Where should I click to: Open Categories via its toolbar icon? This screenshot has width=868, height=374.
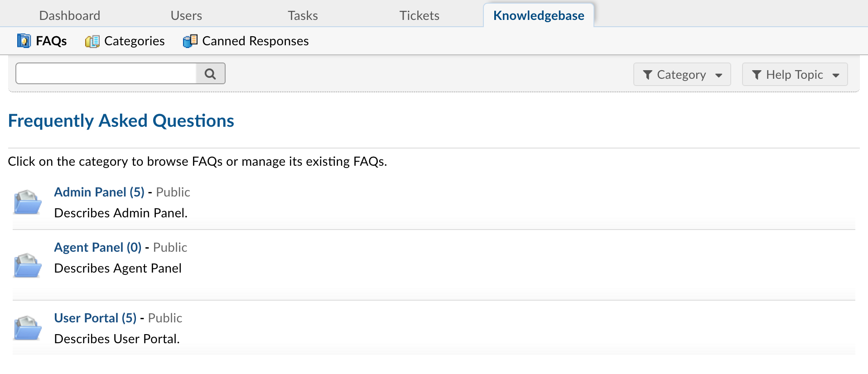pos(92,41)
